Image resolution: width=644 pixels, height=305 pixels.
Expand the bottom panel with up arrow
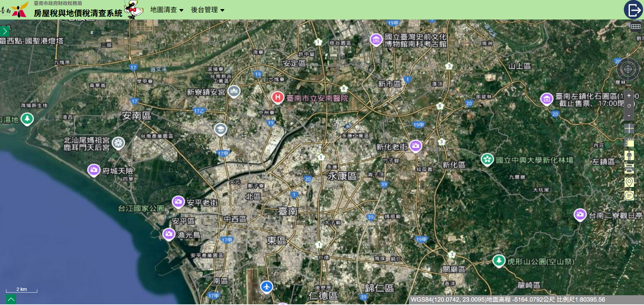click(11, 299)
